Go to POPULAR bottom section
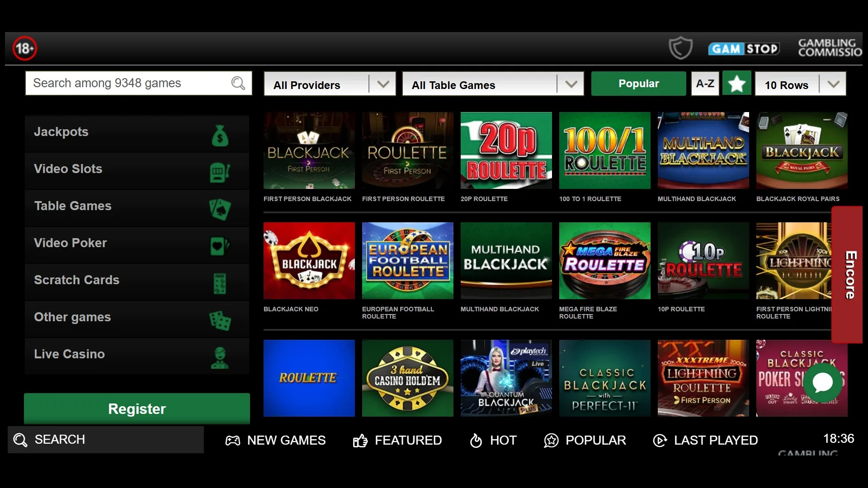868x488 pixels. tap(585, 441)
